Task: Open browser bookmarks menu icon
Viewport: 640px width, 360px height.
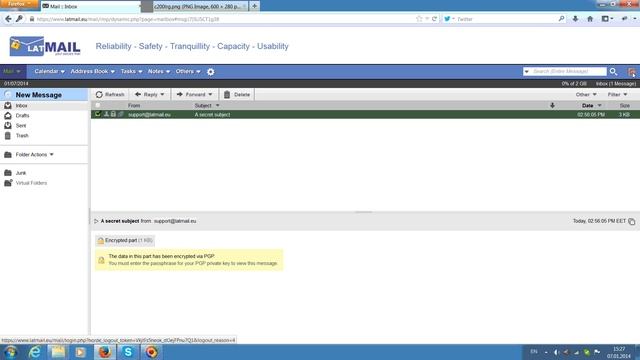Action: [607, 19]
